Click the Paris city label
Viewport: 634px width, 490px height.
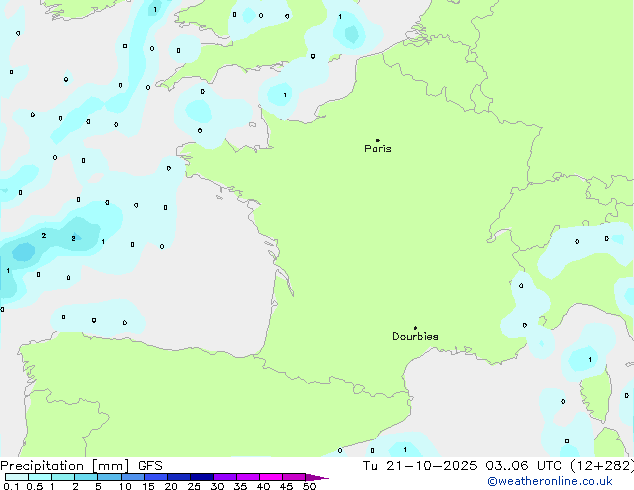tap(378, 149)
